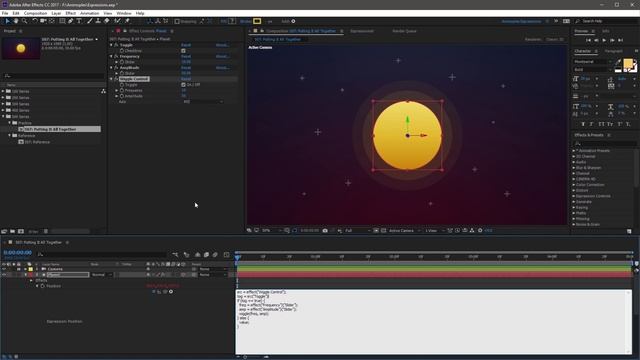Select the Rotation tool

click(x=34, y=21)
